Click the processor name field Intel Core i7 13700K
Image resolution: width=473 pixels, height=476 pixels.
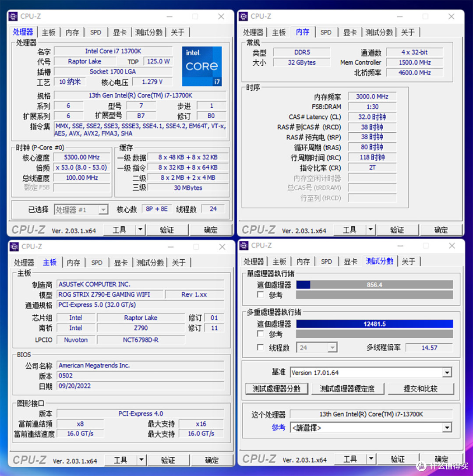[113, 51]
